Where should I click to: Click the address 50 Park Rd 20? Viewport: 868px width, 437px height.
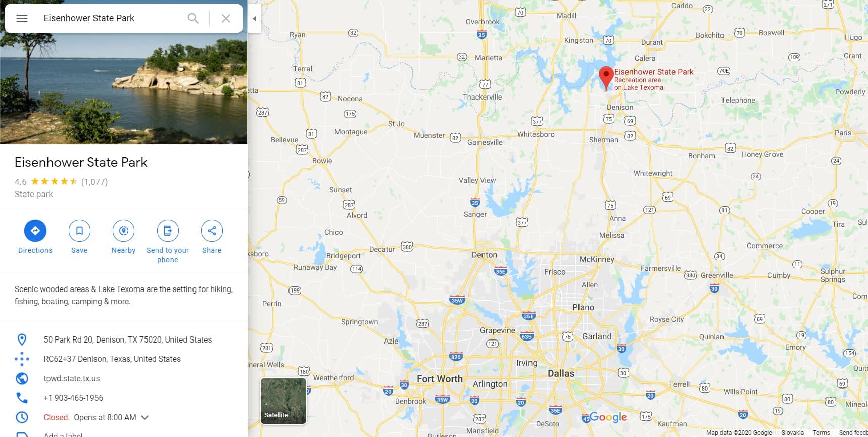click(x=128, y=339)
